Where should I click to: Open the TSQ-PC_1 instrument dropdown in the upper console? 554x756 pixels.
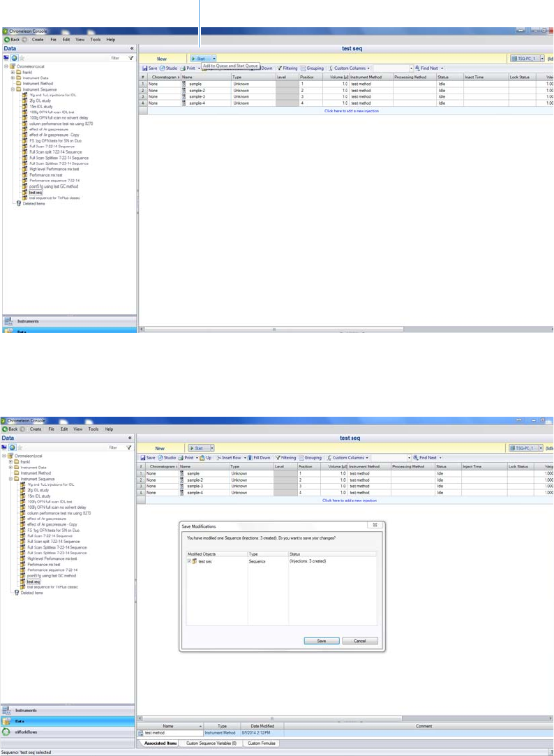[542, 59]
